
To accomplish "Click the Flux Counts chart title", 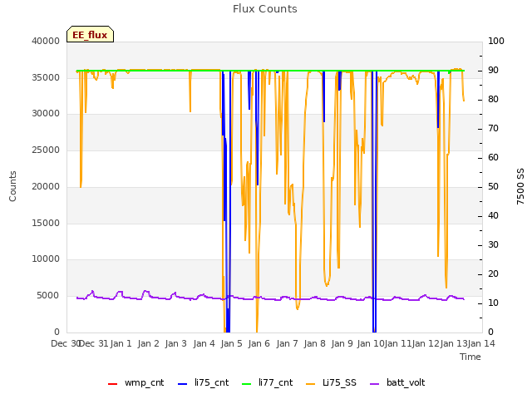I will coord(265,9).
